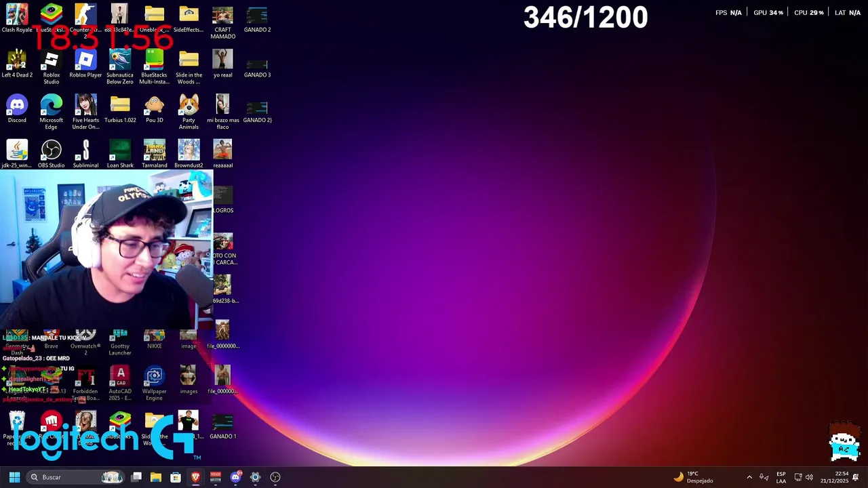Image resolution: width=868 pixels, height=488 pixels.
Task: Open the Subnautica Below Zero shortcut
Action: (x=120, y=67)
